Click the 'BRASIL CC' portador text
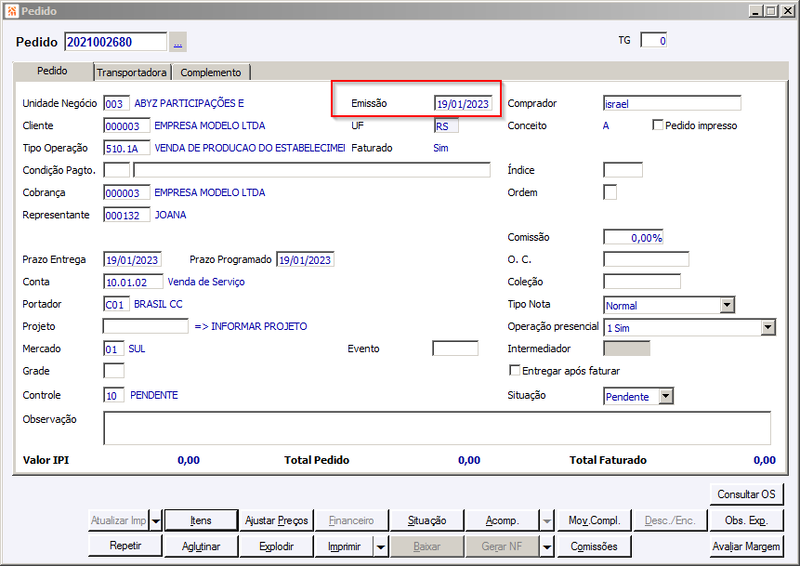This screenshot has height=566, width=800. (158, 304)
